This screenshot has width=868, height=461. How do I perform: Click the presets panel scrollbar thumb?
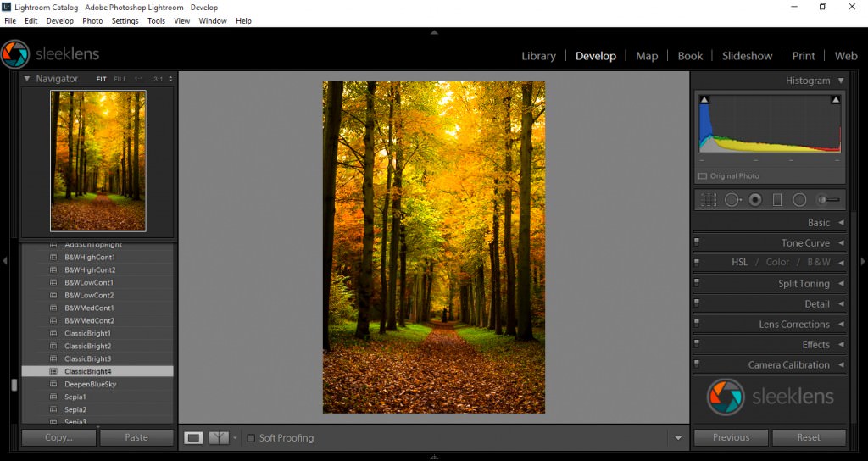pyautogui.click(x=14, y=385)
